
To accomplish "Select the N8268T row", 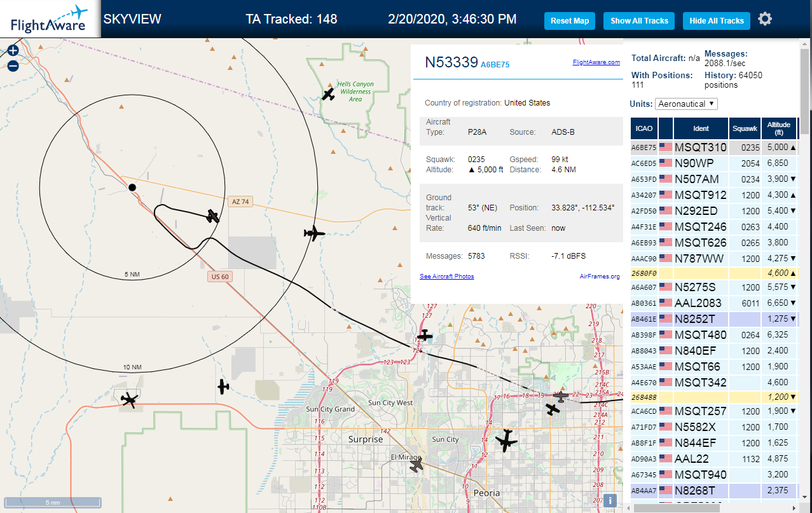I will (714, 491).
